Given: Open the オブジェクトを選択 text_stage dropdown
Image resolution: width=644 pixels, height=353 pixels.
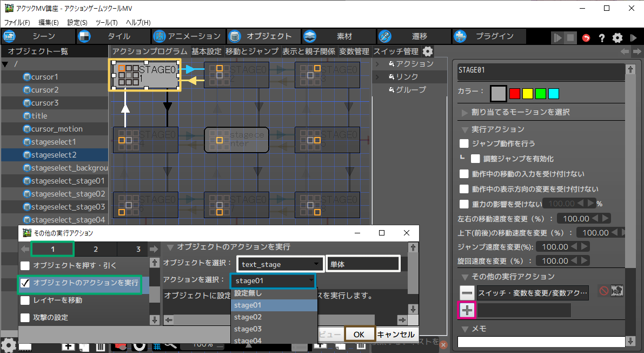Looking at the screenshot, I should coord(280,264).
